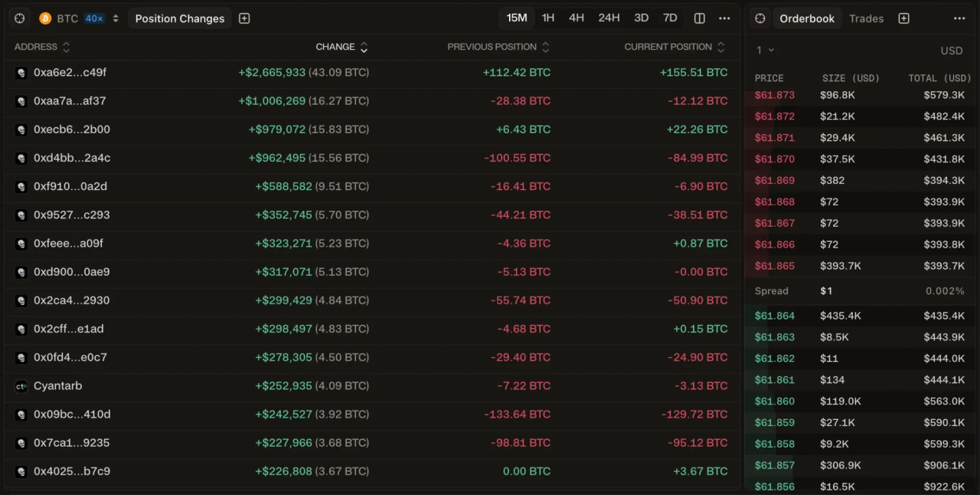Open the Cyantarb trader name
Image resolution: width=980 pixels, height=495 pixels.
(x=57, y=386)
